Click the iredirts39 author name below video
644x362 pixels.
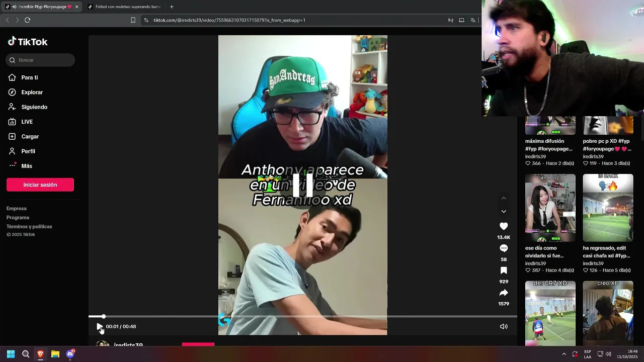tap(128, 345)
